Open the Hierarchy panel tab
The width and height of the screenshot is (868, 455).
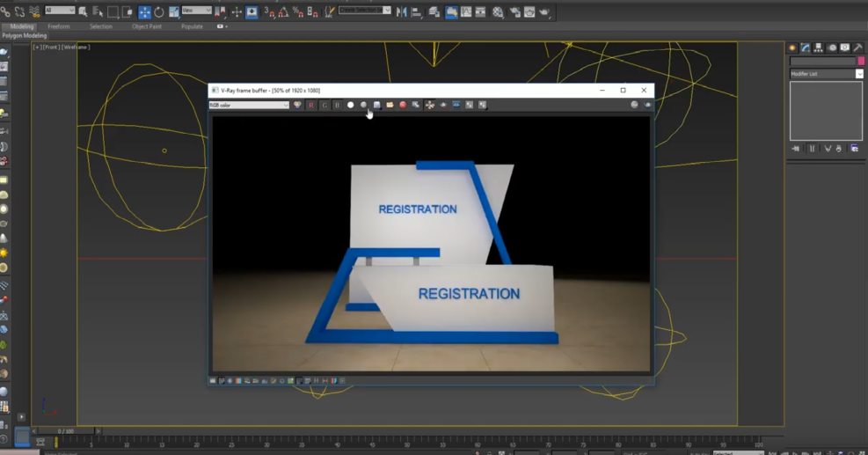coord(819,48)
